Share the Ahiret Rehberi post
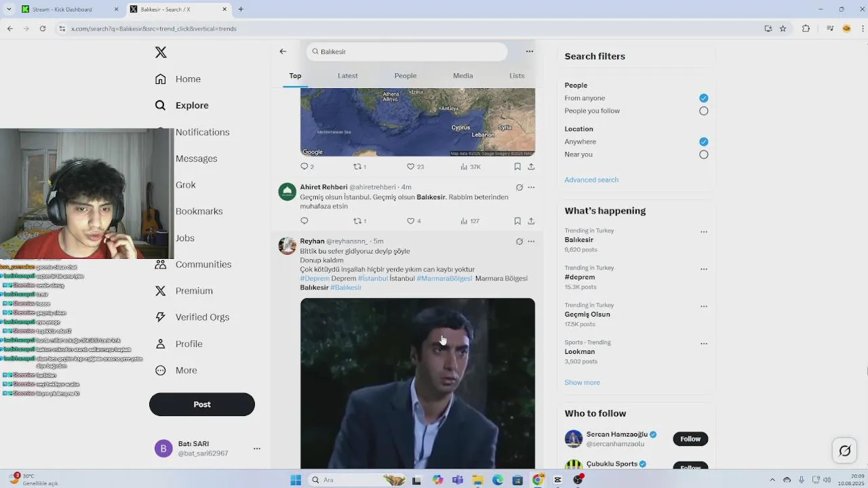The width and height of the screenshot is (868, 488). 531,221
